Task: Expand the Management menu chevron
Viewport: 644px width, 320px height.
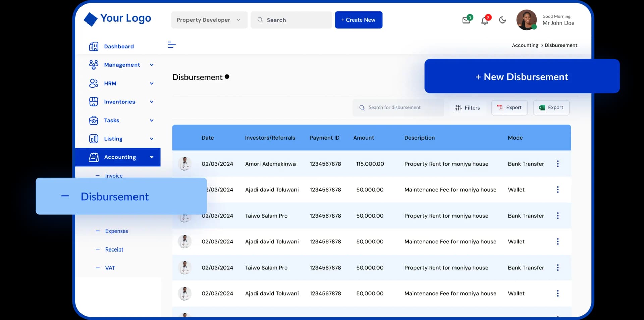Action: coord(151,65)
